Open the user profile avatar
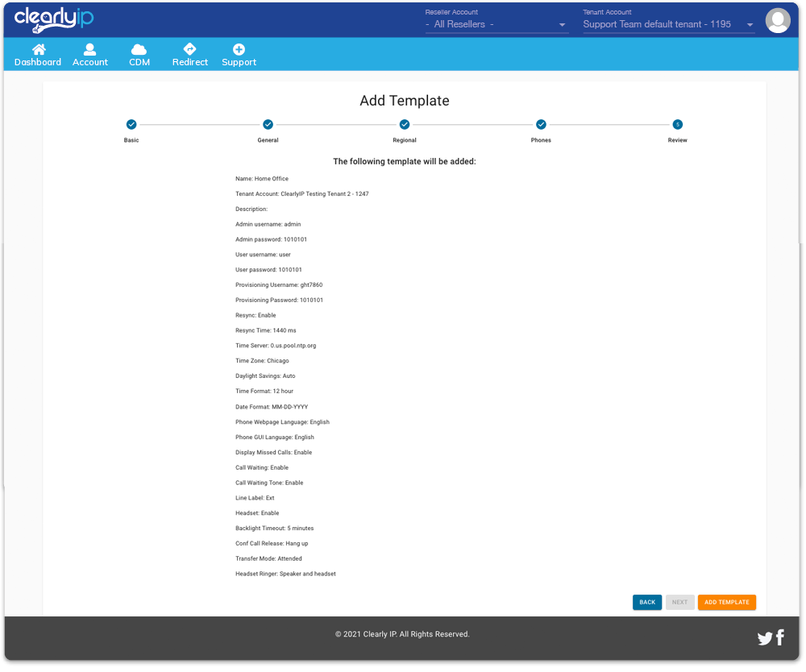The width and height of the screenshot is (806, 672). [x=777, y=20]
